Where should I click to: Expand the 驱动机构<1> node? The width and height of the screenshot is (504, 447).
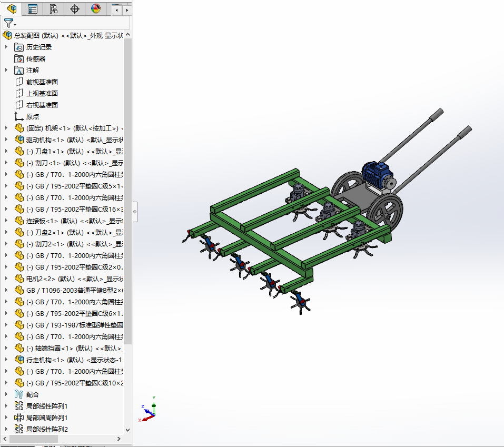pyautogui.click(x=6, y=140)
